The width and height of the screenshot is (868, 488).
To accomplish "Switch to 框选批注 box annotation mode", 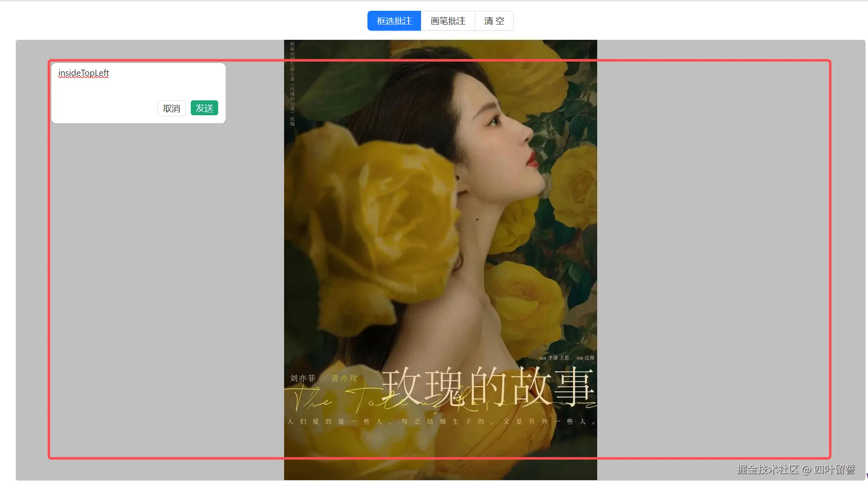I will [x=394, y=21].
